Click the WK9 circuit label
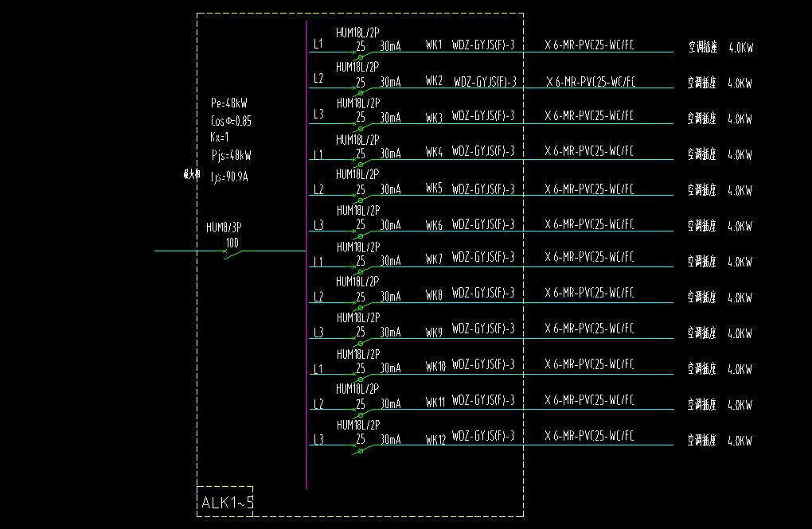The image size is (812, 529). 434,333
